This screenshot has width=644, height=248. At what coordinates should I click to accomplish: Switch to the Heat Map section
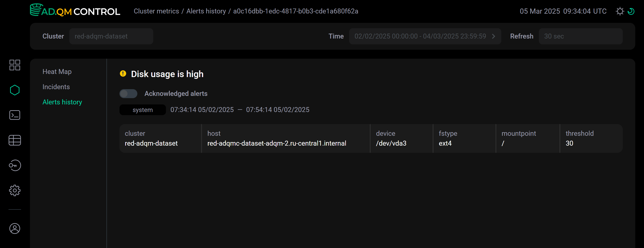57,71
